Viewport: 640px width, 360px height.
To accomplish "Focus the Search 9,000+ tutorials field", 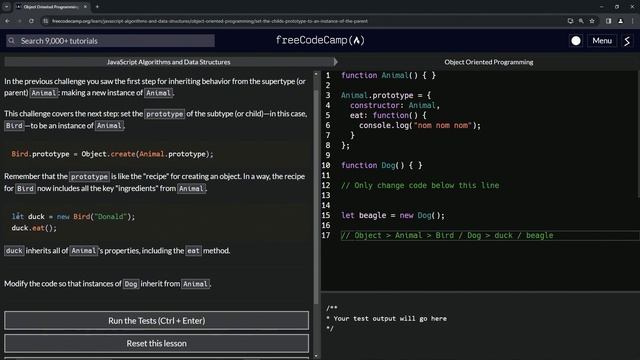I will 110,41.
